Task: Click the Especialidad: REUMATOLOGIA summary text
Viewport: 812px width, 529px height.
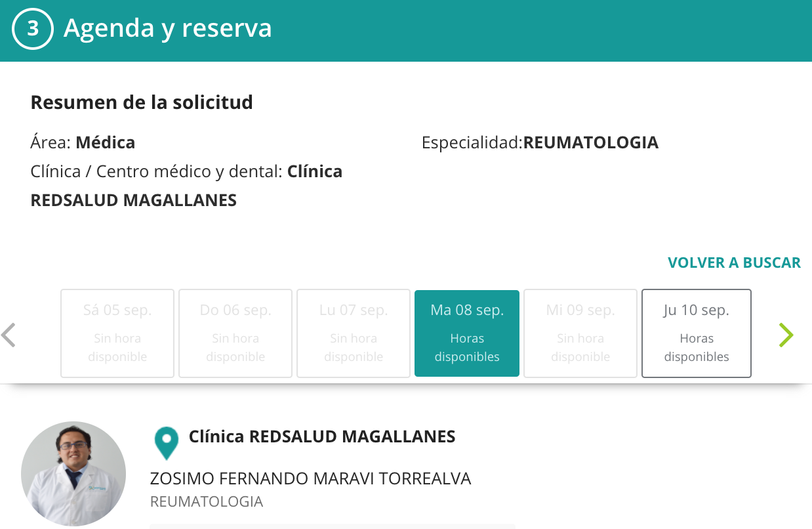Action: (540, 142)
